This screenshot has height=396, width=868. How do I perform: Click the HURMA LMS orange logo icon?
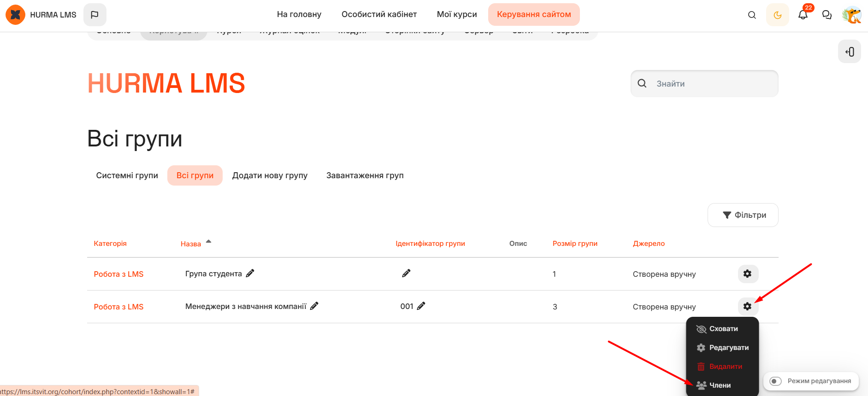[x=15, y=15]
